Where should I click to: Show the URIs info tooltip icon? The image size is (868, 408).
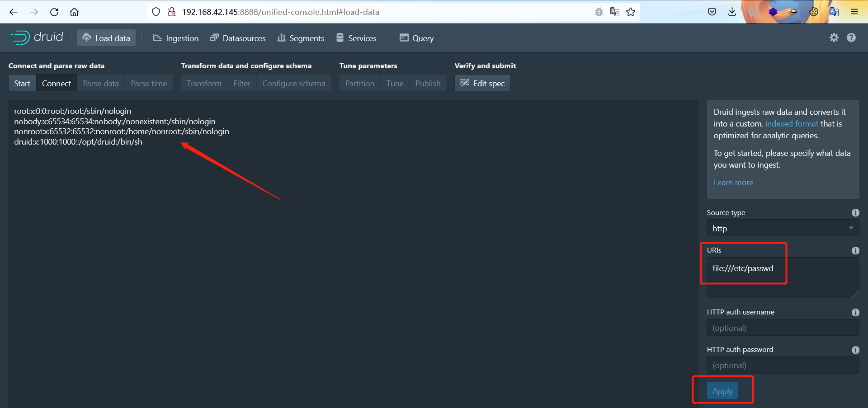point(856,250)
